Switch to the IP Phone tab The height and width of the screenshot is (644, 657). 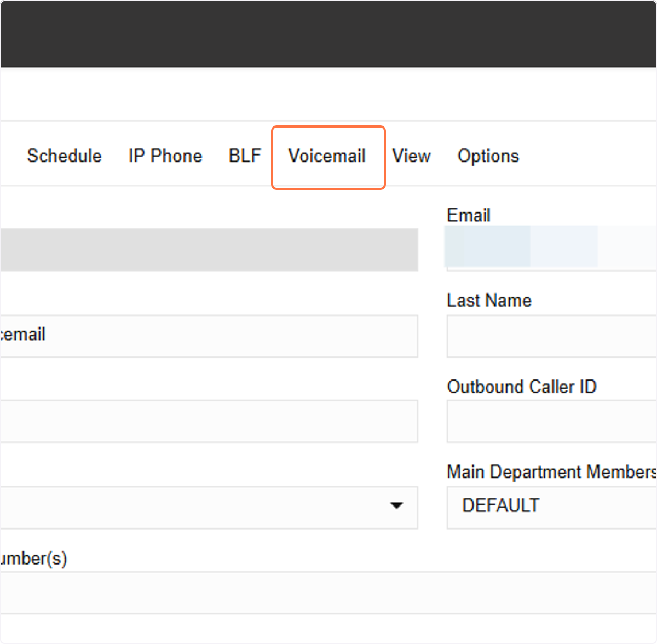pos(165,156)
